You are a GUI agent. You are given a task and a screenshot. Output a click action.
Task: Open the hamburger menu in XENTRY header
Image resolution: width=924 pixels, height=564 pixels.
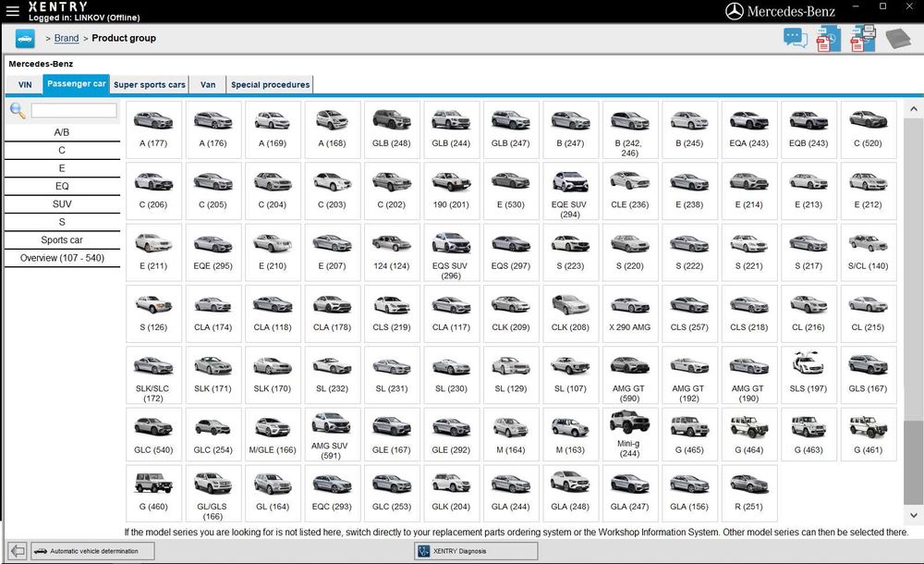pos(12,10)
